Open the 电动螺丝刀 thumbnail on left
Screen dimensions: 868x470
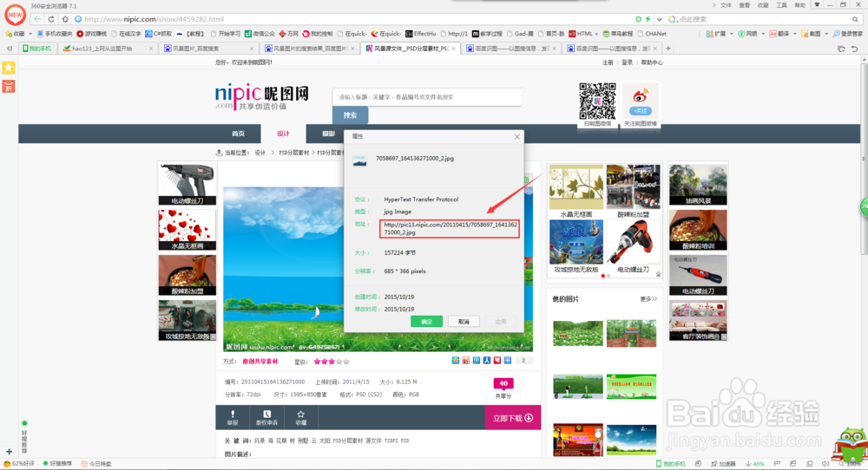[187, 184]
